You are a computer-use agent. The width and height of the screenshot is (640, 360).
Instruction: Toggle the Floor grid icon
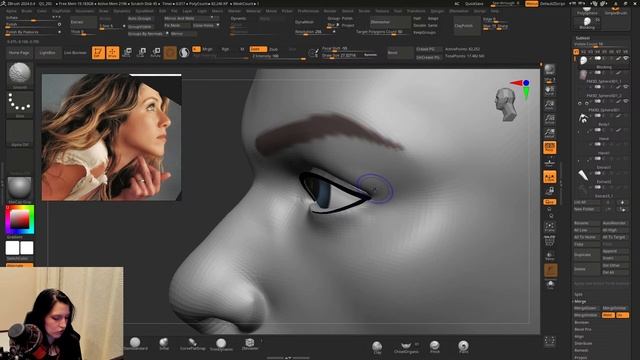[x=550, y=164]
